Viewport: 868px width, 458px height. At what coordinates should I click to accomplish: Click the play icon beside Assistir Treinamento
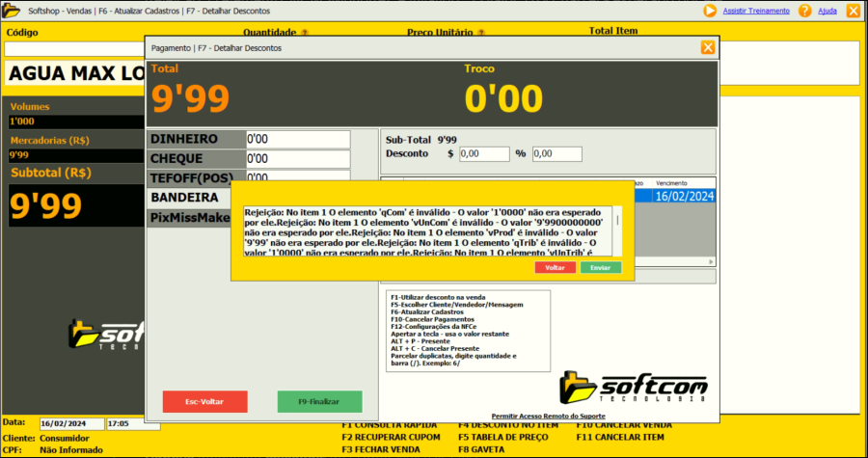710,11
